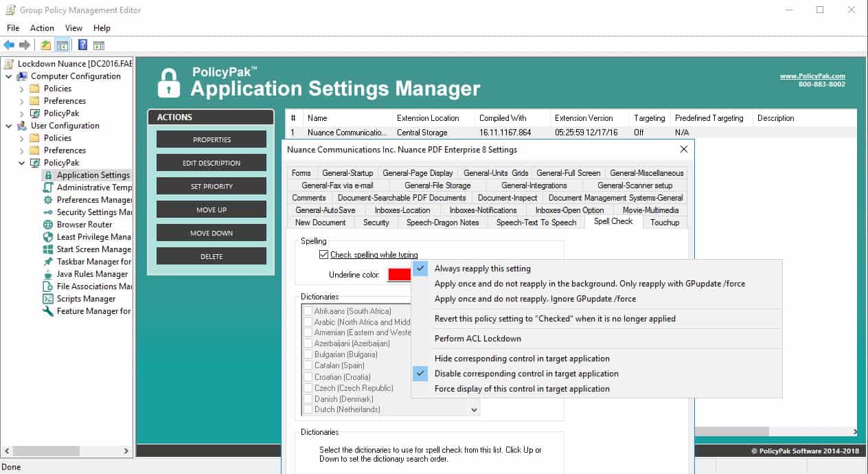Screen dimensions: 868x474
Task: Expand Preferences under User Configuration
Action: [x=21, y=150]
